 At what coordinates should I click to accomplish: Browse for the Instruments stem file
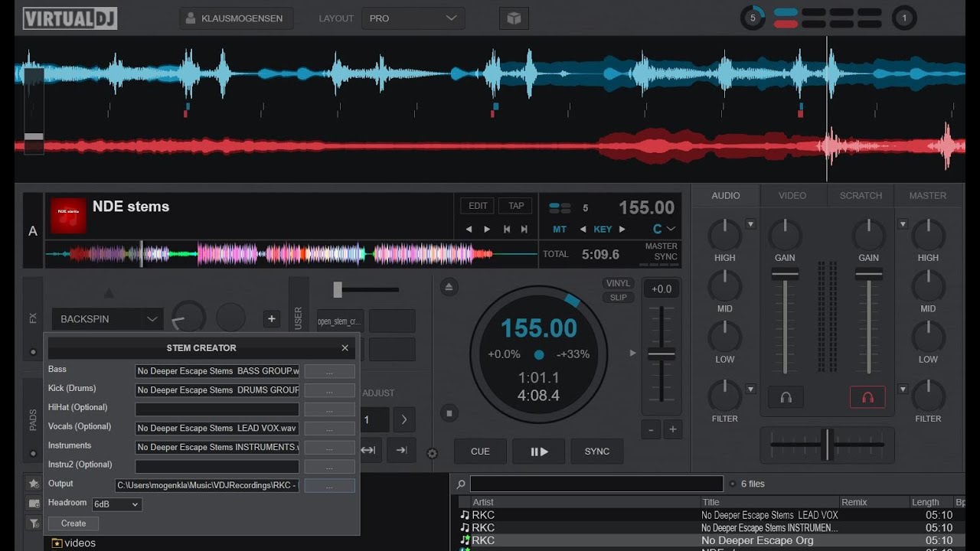[x=329, y=448]
